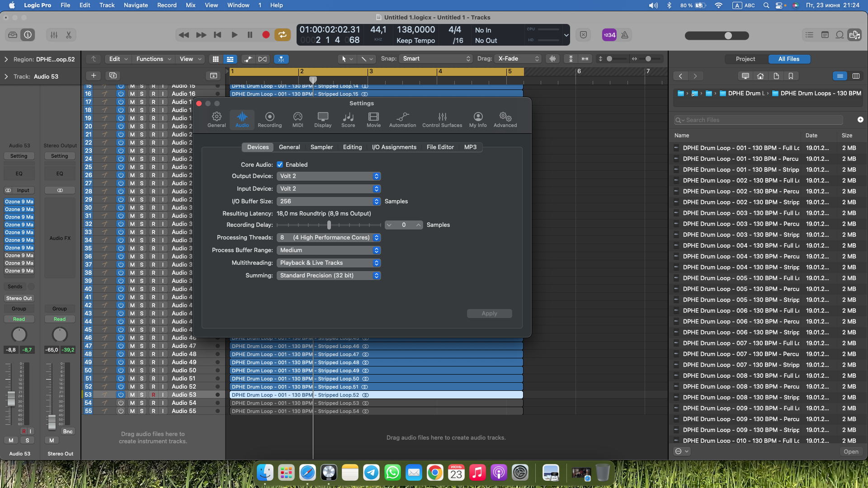Toggle Cycle mode button

point(282,35)
